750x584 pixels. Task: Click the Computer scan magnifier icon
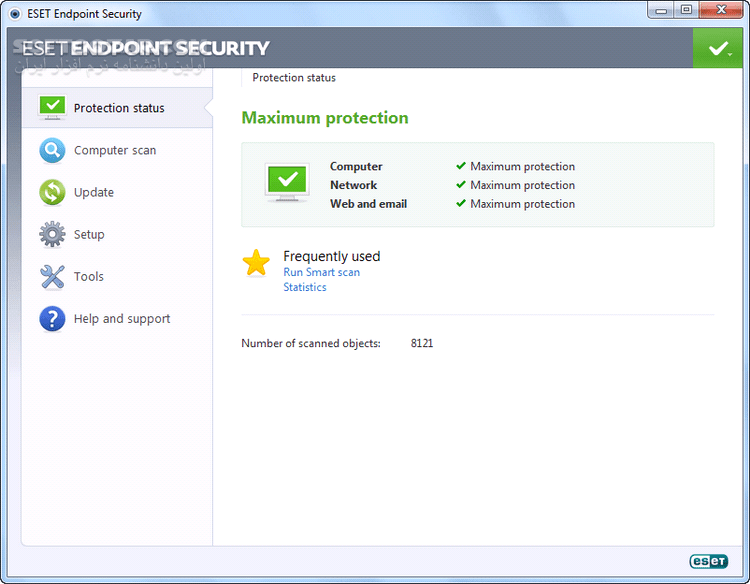coord(52,150)
